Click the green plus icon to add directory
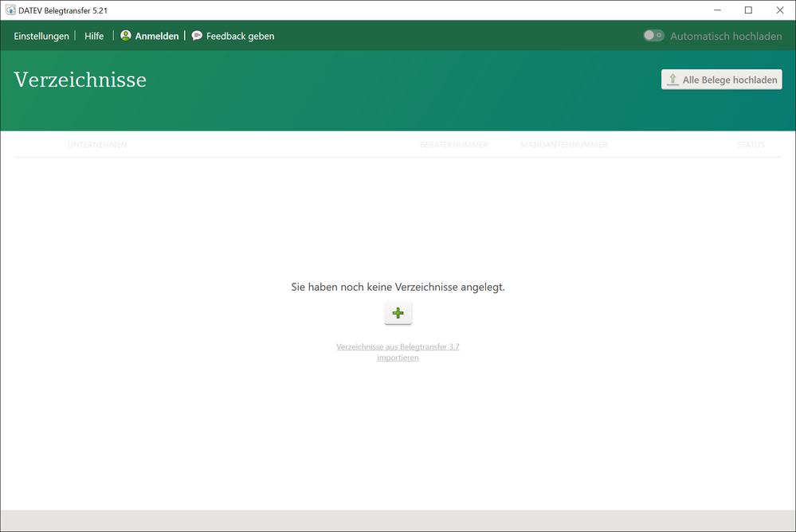Screen dimensions: 796x532 click(x=398, y=313)
